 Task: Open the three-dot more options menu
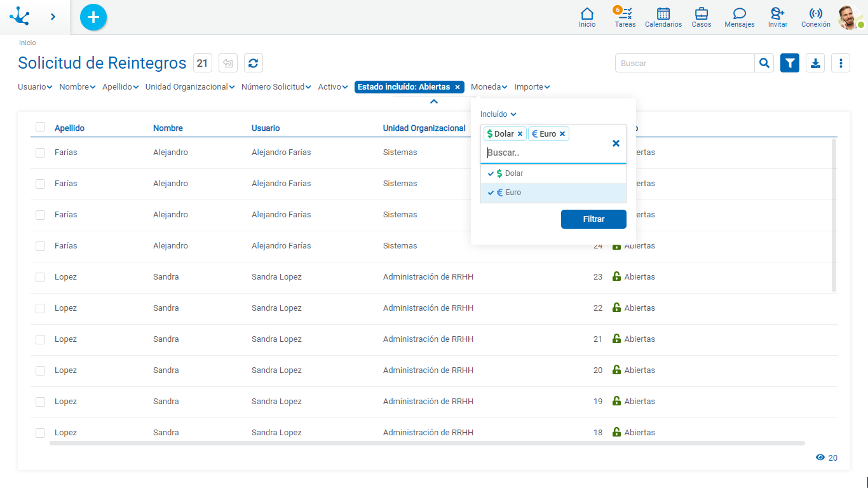tap(841, 63)
